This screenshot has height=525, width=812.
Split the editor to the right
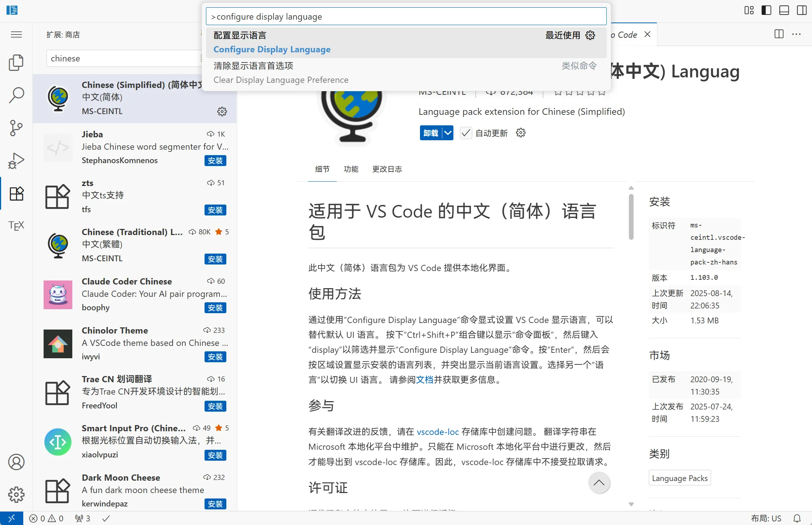point(779,34)
